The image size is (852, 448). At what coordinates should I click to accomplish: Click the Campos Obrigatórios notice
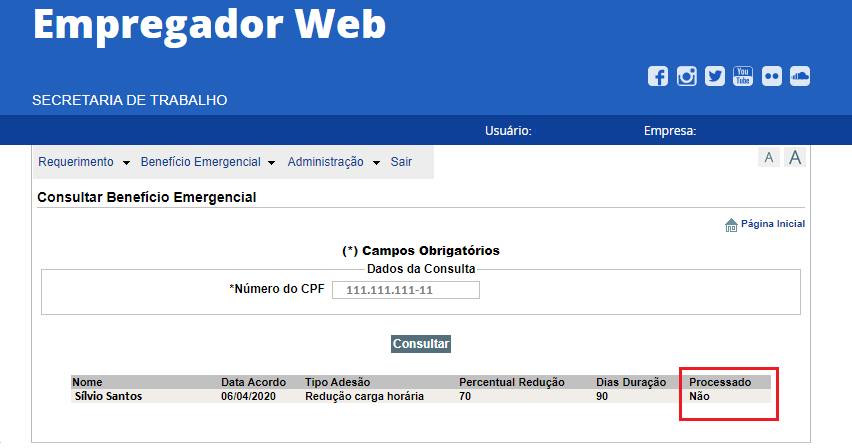(x=421, y=251)
